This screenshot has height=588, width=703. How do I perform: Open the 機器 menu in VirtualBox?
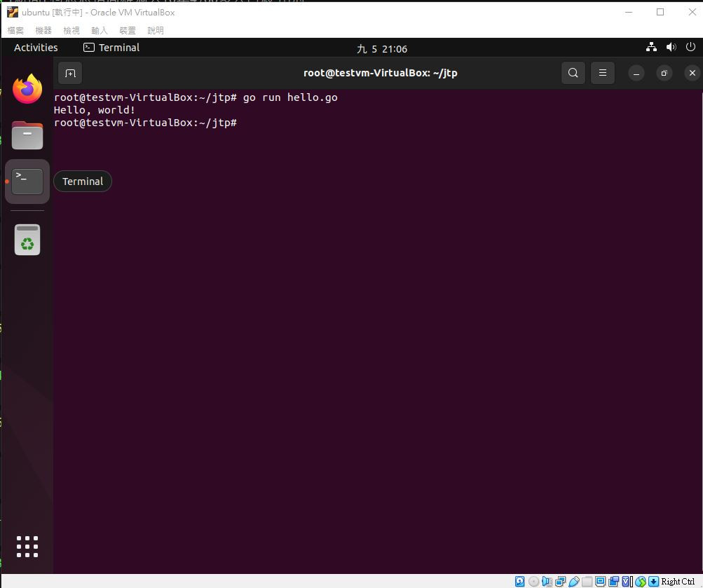[43, 30]
